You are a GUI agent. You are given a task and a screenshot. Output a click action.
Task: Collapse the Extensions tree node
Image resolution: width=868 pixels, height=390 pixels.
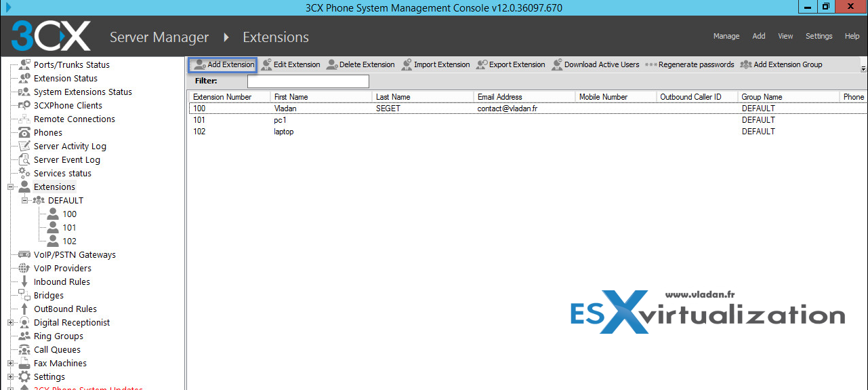click(10, 187)
